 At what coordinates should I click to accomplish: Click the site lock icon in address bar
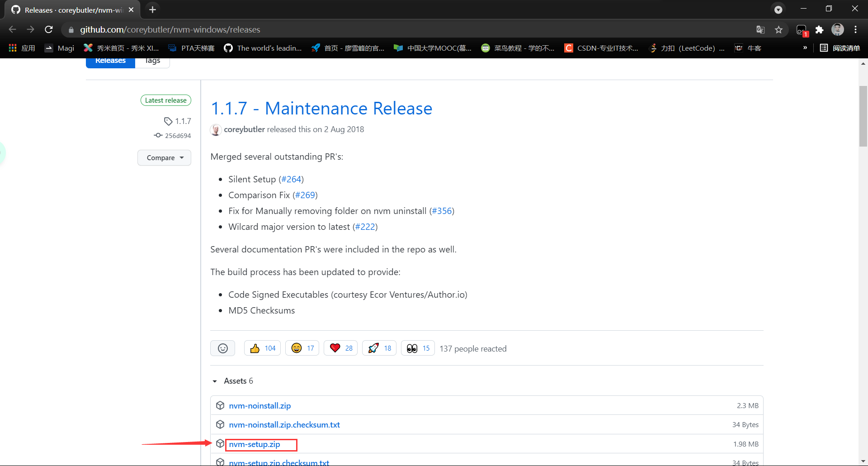pyautogui.click(x=71, y=30)
